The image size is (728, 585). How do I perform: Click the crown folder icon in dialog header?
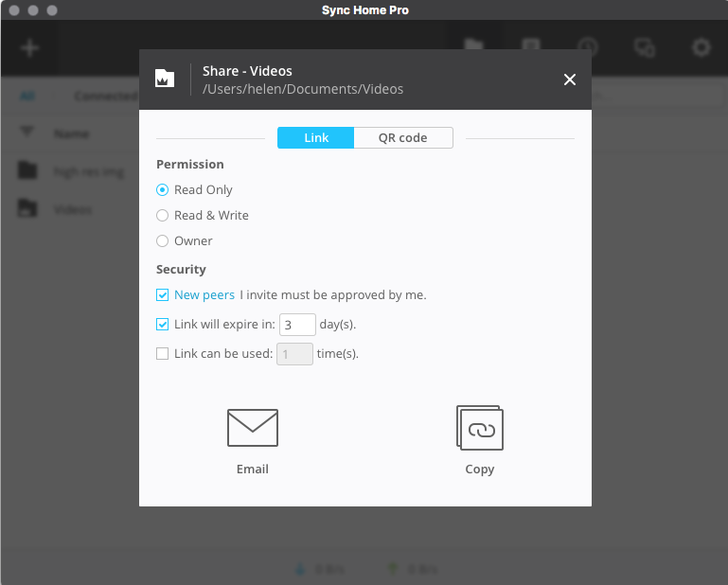point(165,78)
